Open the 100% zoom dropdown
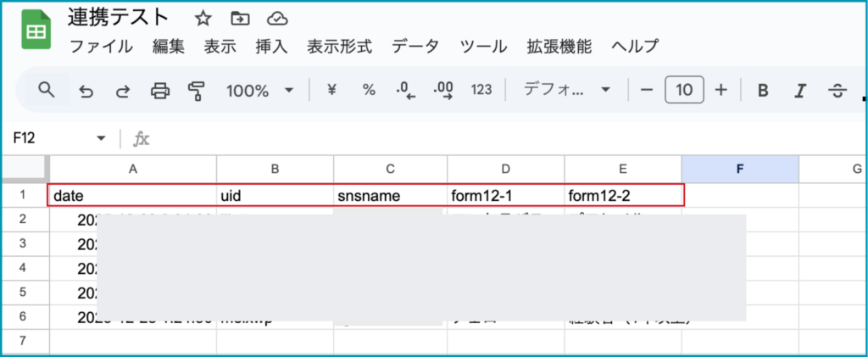 click(x=259, y=90)
